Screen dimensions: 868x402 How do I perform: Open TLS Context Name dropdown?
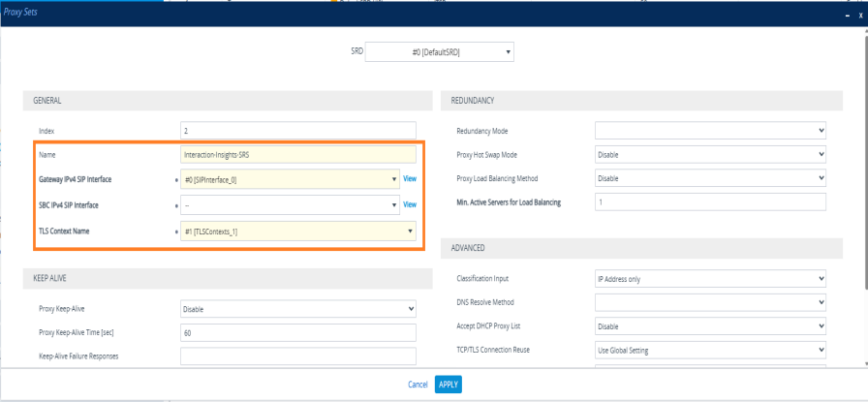pyautogui.click(x=297, y=231)
